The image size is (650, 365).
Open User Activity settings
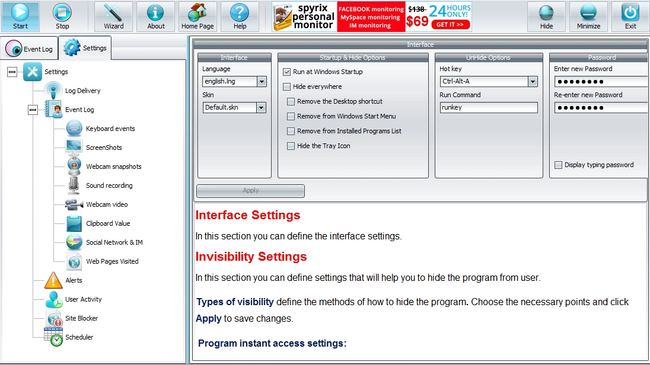coord(83,299)
